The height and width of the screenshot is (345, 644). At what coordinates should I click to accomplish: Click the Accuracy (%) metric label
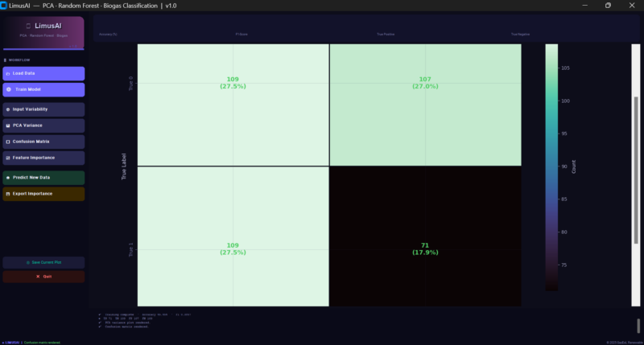point(108,35)
